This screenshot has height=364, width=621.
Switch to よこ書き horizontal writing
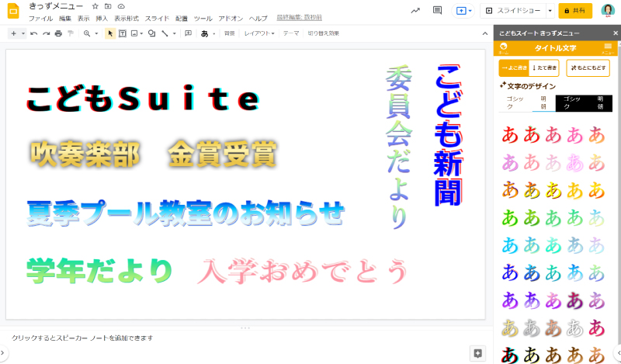(x=513, y=68)
